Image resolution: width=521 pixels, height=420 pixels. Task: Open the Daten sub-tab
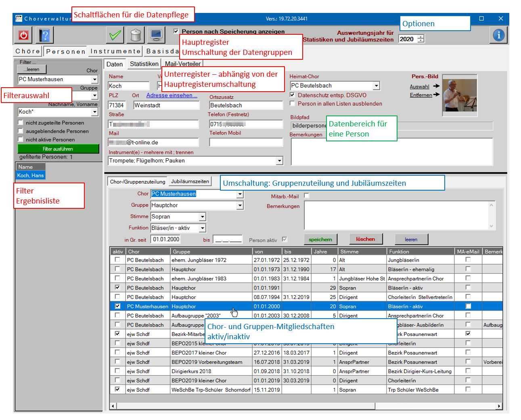coord(115,64)
